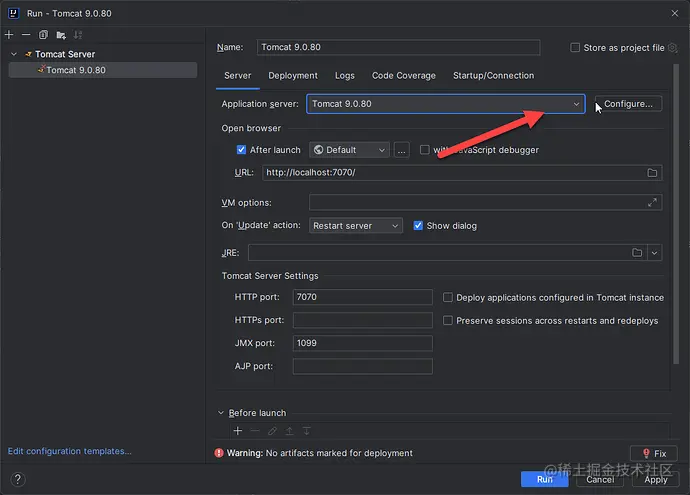Open the Store as project file gear
The height and width of the screenshot is (495, 690).
[672, 48]
